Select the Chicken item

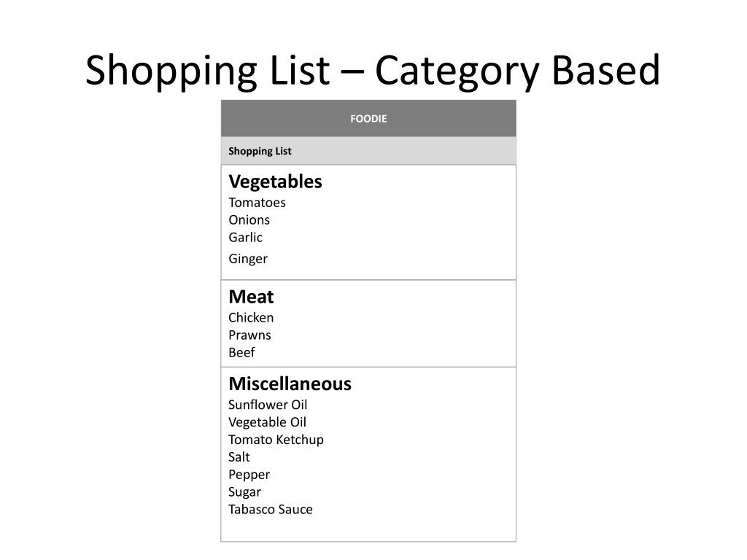251,318
